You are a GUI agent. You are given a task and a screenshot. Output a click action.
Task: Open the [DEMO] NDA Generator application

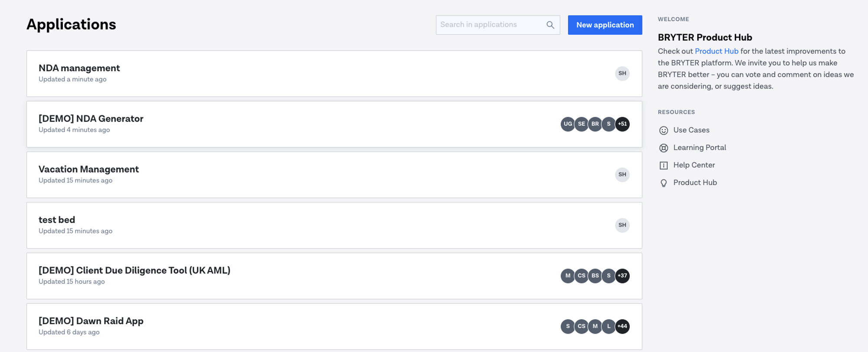coord(91,119)
